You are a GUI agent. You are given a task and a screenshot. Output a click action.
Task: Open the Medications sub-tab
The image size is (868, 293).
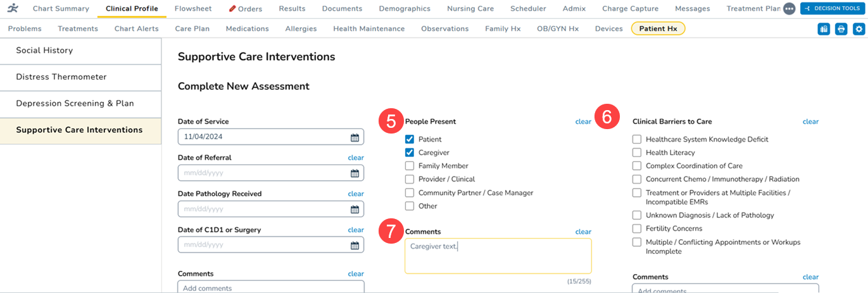tap(247, 29)
